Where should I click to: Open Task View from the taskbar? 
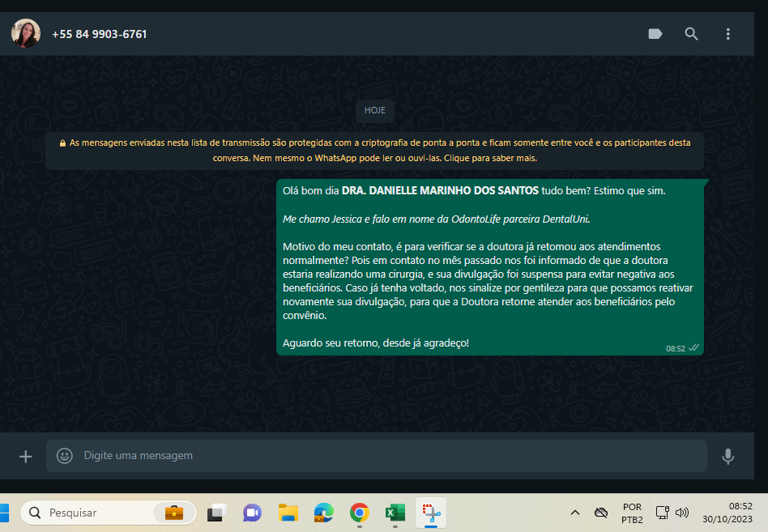point(216,513)
